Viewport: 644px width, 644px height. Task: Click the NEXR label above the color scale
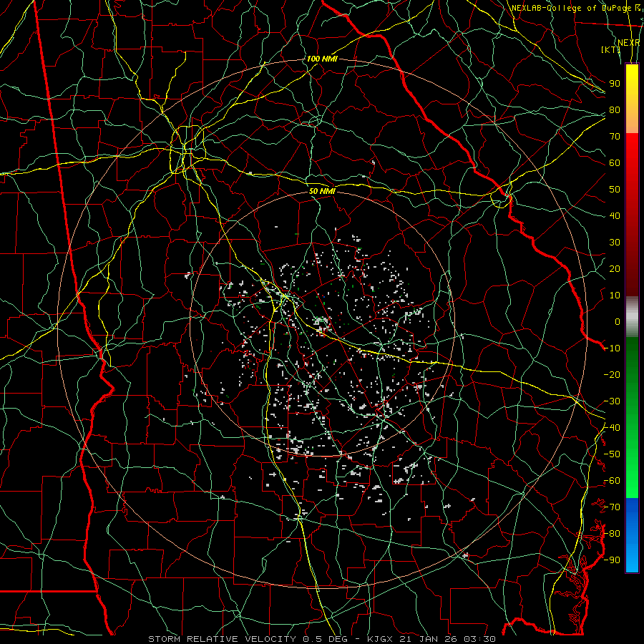[628, 43]
